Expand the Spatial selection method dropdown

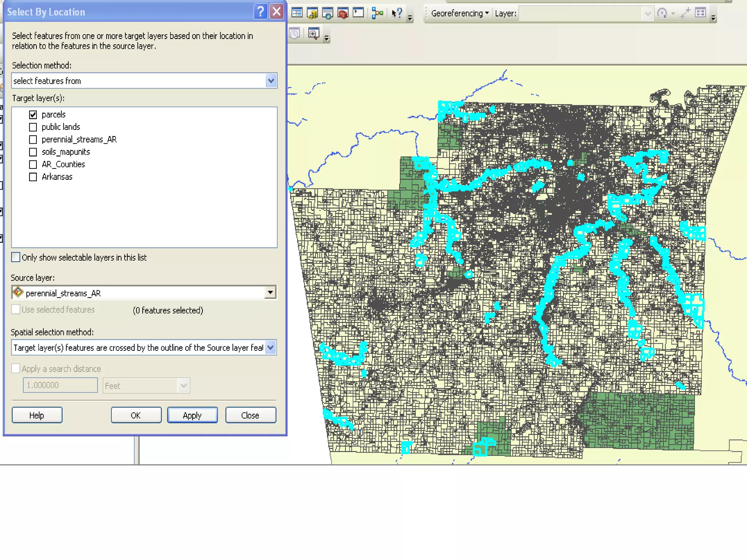point(270,347)
